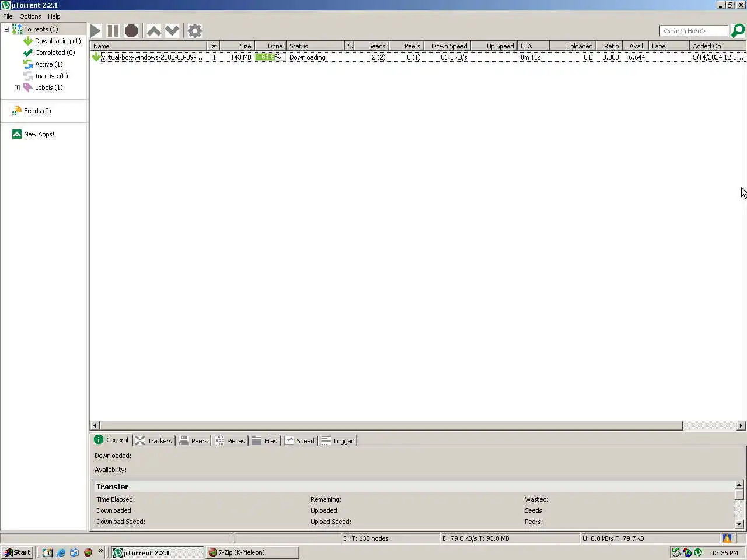Click the New Apps icon in the sidebar
Viewport: 747px width, 560px height.
[x=17, y=134]
